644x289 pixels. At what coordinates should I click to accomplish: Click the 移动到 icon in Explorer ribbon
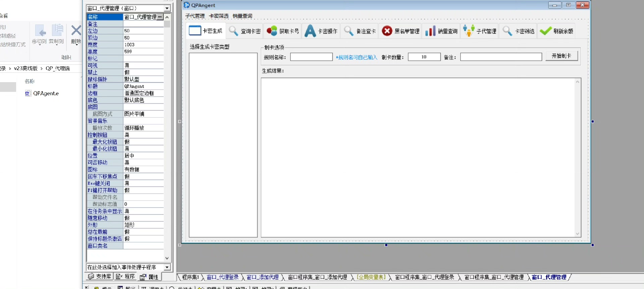point(40,31)
